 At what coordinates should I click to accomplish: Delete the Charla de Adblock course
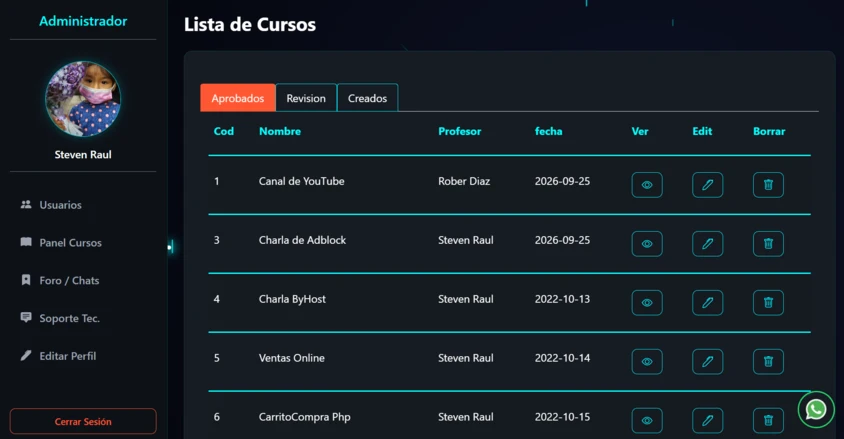(768, 244)
